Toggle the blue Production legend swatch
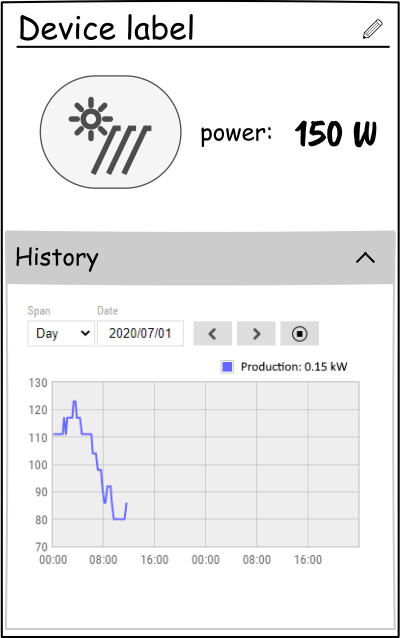Screen dimensions: 400x638 pyautogui.click(x=227, y=367)
